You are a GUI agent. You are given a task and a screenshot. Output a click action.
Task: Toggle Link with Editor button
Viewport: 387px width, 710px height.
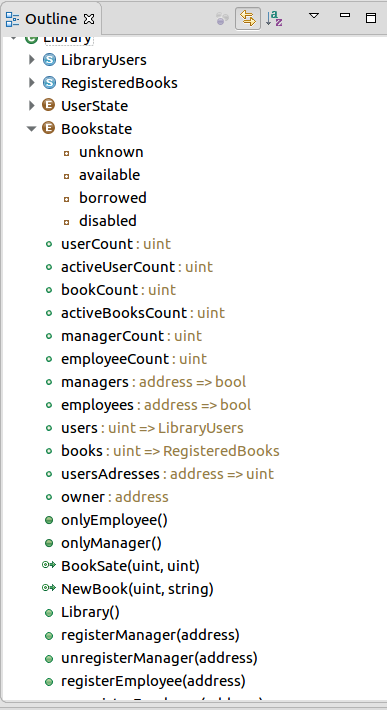pos(248,19)
